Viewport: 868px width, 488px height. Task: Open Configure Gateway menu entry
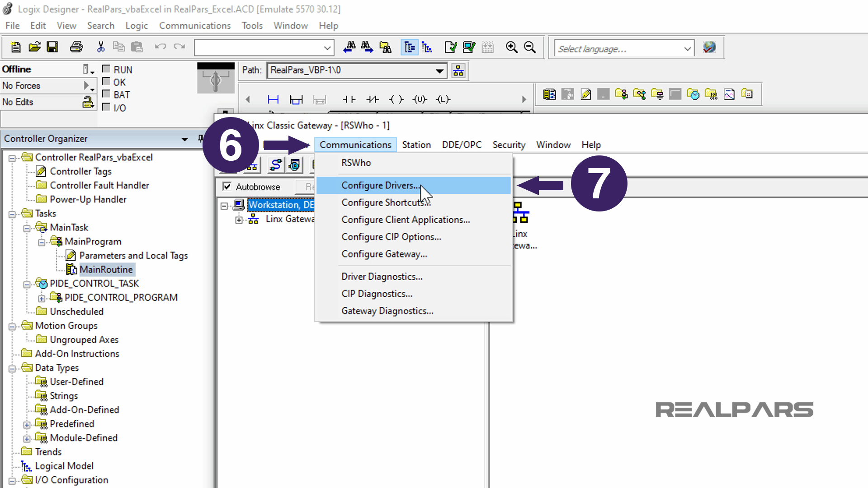pyautogui.click(x=414, y=254)
